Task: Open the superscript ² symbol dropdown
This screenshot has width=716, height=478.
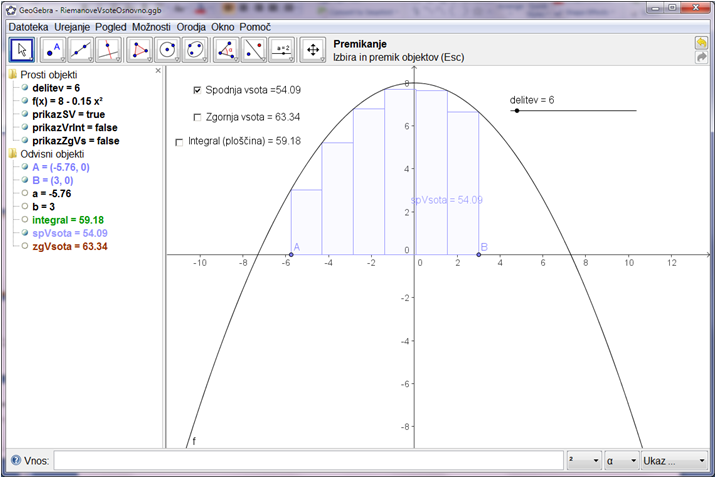Action: (584, 461)
